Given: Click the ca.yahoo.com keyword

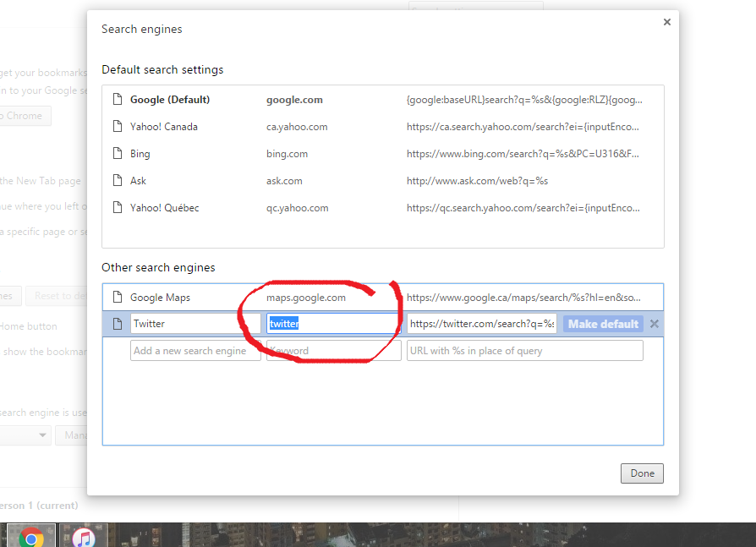Looking at the screenshot, I should 297,127.
